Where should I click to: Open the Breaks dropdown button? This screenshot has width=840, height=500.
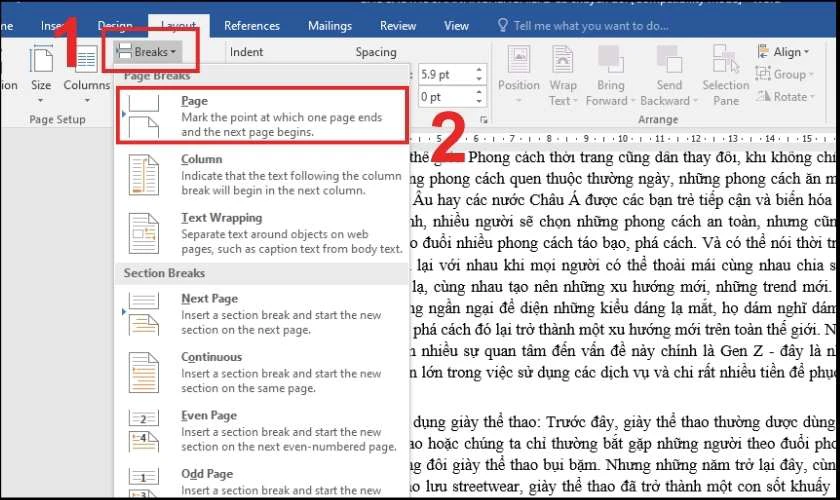[147, 52]
